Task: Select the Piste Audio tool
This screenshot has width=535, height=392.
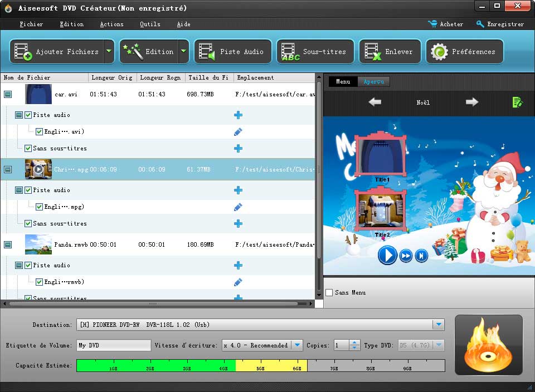Action: [x=232, y=51]
